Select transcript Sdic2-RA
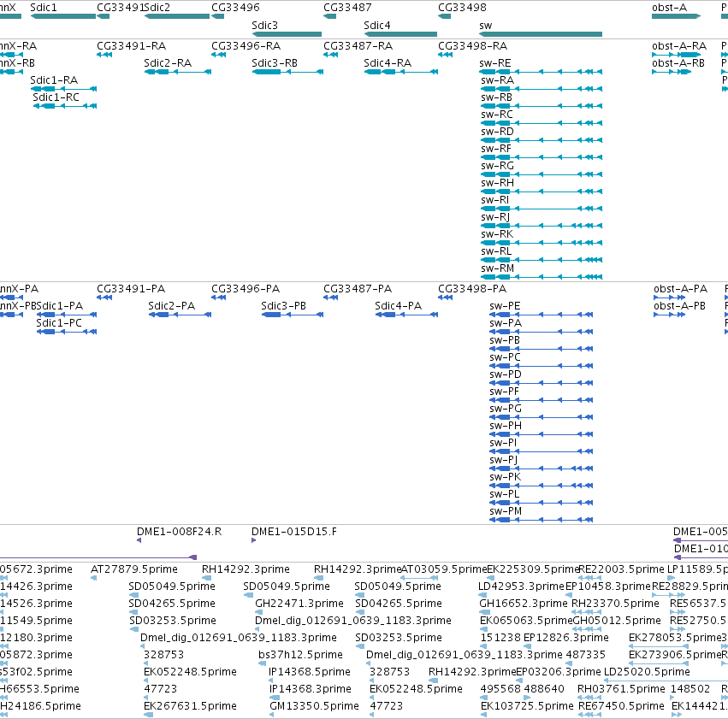The height and width of the screenshot is (719, 728). (x=178, y=72)
